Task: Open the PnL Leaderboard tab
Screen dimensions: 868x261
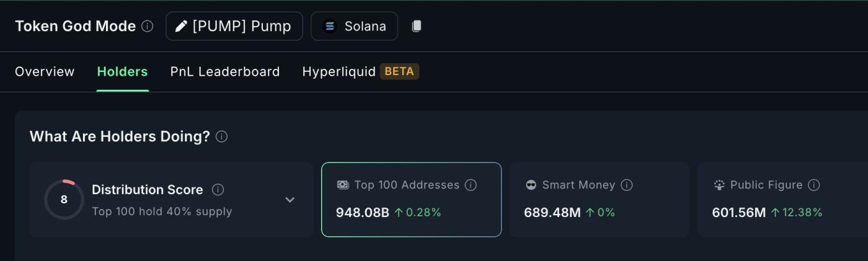Action: click(225, 71)
